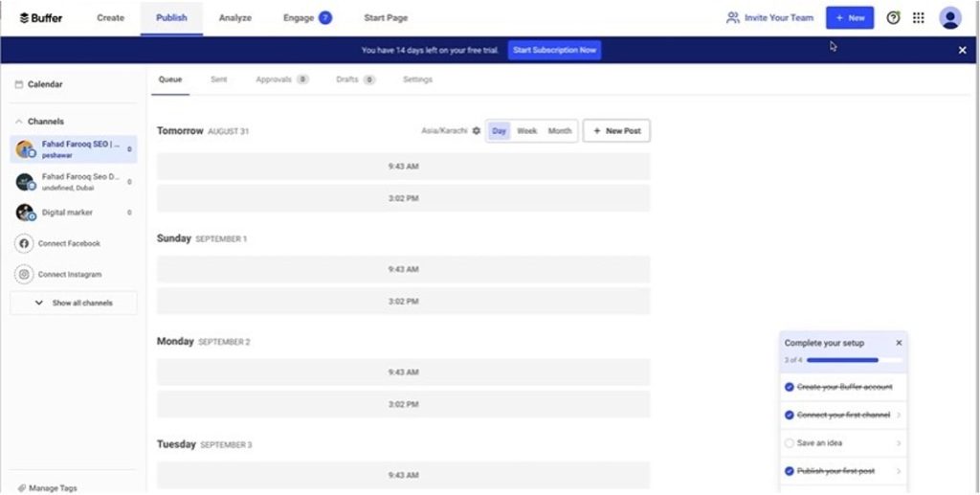Open Publish your first post chevron
Screen dimensions: 980x495
point(899,471)
